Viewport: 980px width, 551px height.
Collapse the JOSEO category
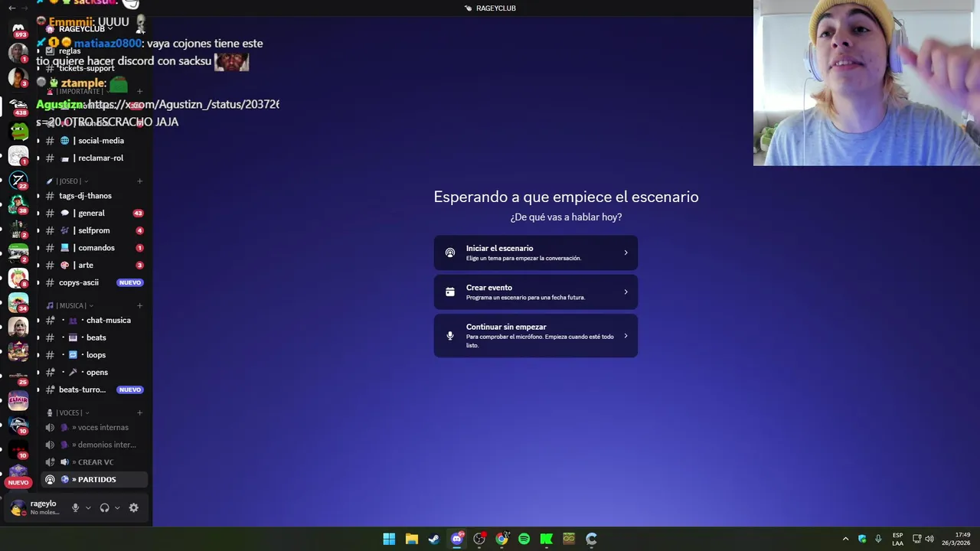[67, 181]
